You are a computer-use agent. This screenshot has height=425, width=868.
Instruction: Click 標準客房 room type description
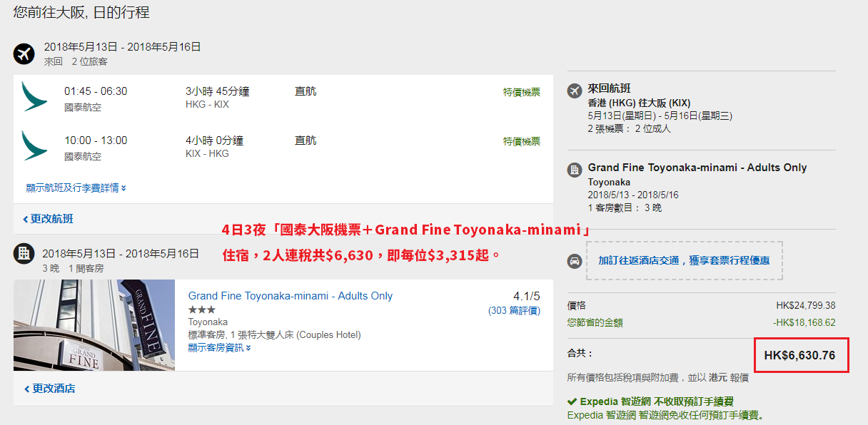coord(275,335)
